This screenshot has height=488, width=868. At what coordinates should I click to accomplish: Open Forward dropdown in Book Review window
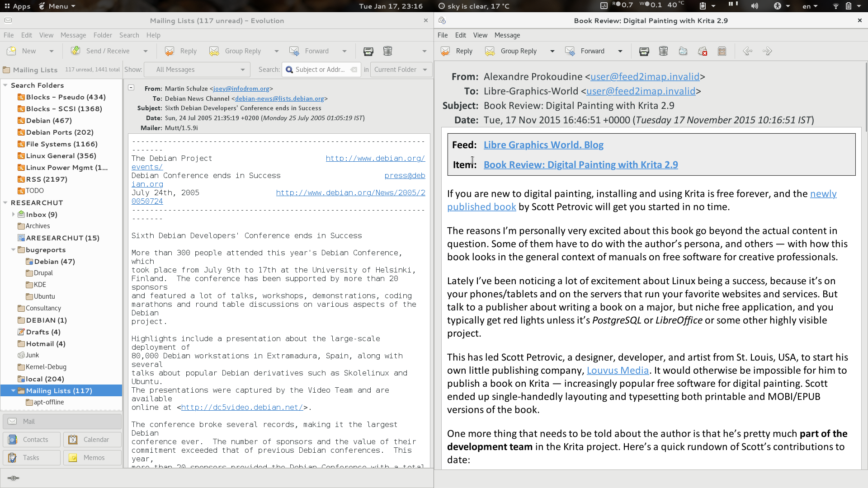[620, 51]
